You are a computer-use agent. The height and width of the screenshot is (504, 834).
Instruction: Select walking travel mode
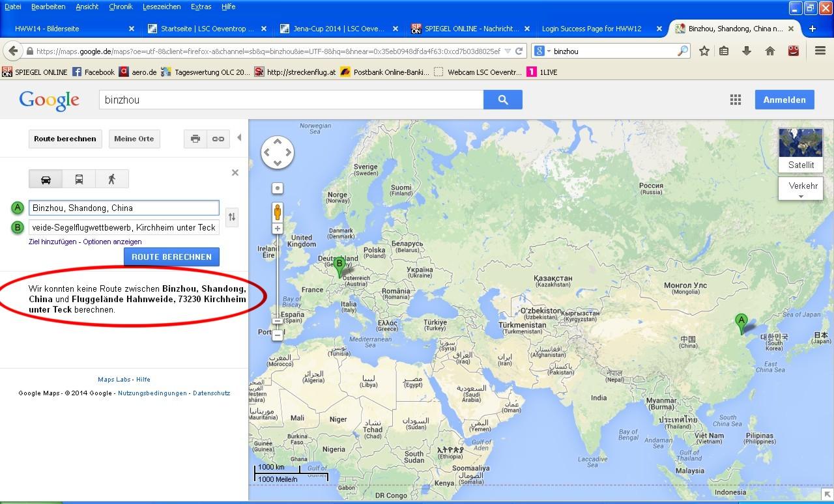[111, 179]
